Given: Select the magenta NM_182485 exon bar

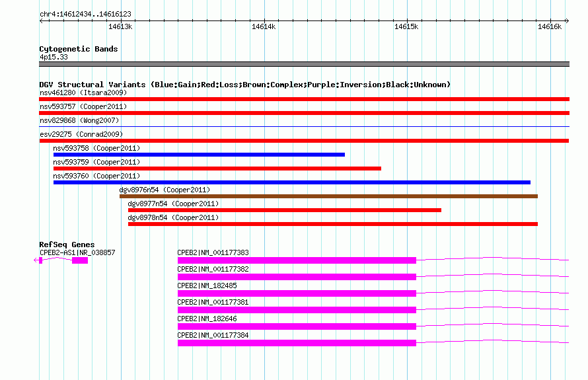Looking at the screenshot, I should (x=297, y=293).
